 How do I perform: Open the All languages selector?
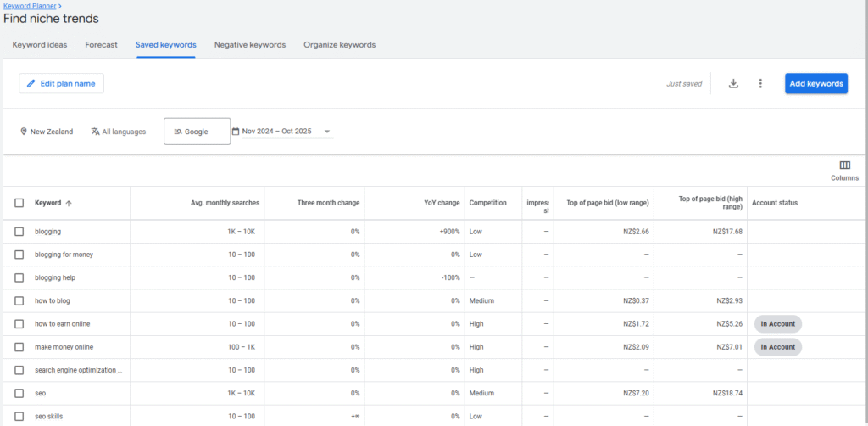(119, 132)
